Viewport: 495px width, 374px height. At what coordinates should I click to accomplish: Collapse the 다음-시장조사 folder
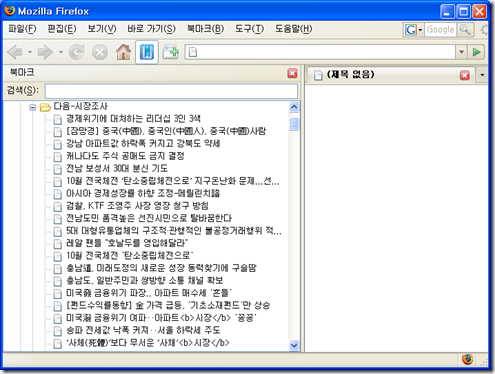32,107
